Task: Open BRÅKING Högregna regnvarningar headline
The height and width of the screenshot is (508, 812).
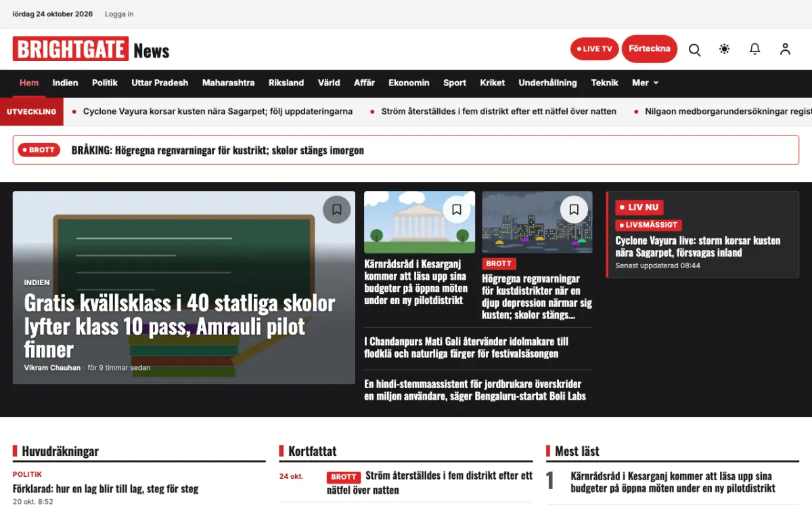Action: 218,150
